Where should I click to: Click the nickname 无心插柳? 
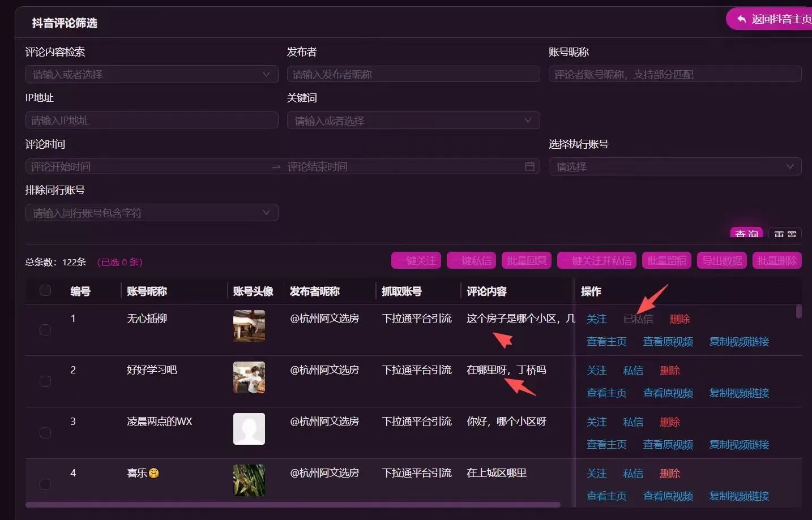pyautogui.click(x=147, y=319)
